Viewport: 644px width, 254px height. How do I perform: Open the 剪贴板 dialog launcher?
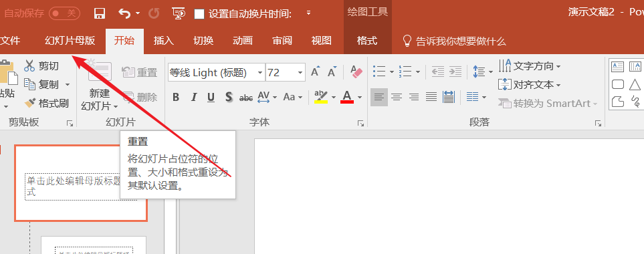[70, 123]
